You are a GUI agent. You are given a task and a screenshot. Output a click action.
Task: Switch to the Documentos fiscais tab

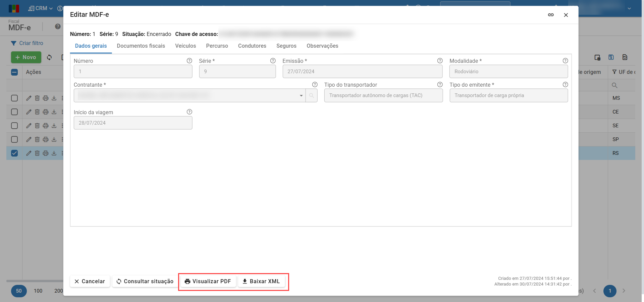click(x=141, y=46)
